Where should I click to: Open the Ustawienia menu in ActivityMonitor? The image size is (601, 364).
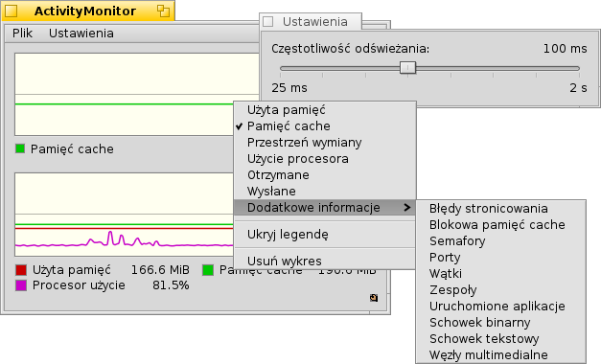[81, 34]
